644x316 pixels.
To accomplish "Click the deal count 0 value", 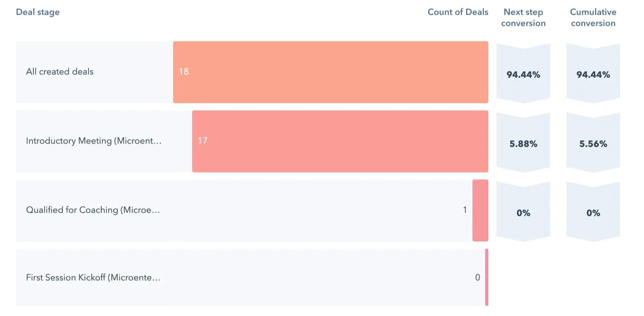I will [478, 277].
